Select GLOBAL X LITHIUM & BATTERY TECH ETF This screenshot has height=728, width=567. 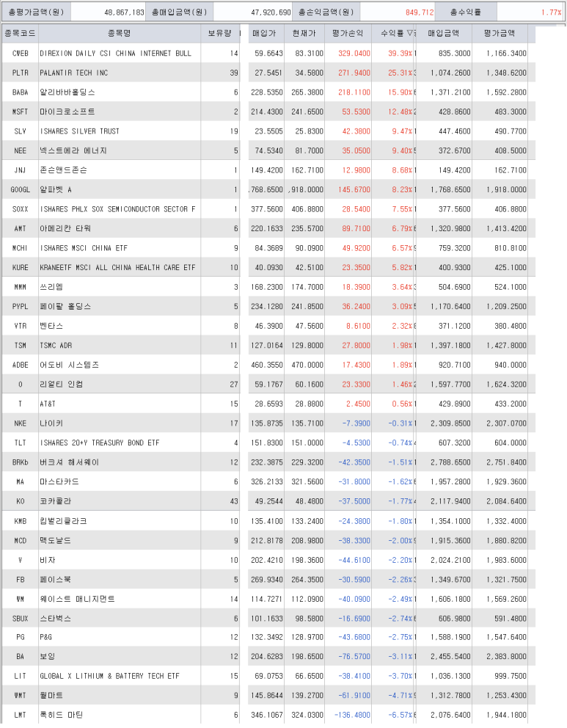109,677
